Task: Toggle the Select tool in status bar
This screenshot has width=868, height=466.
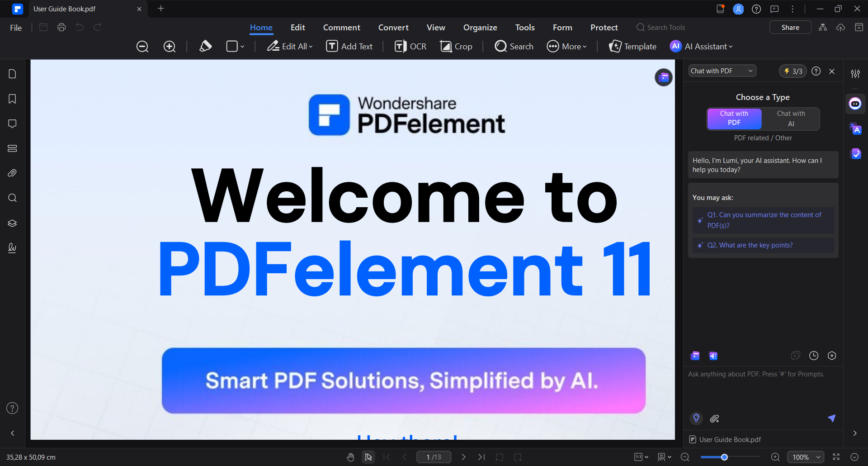Action: (368, 457)
